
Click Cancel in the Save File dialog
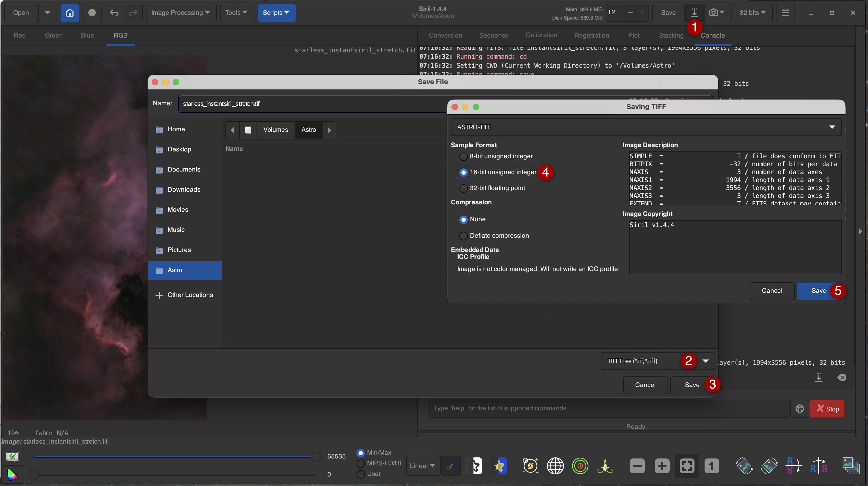click(645, 385)
